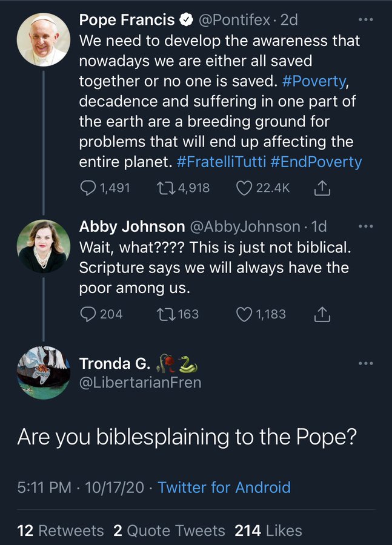Viewport: 392px width, 545px height.
Task: Reply to Pope Francis's tweet
Action: coord(88,188)
